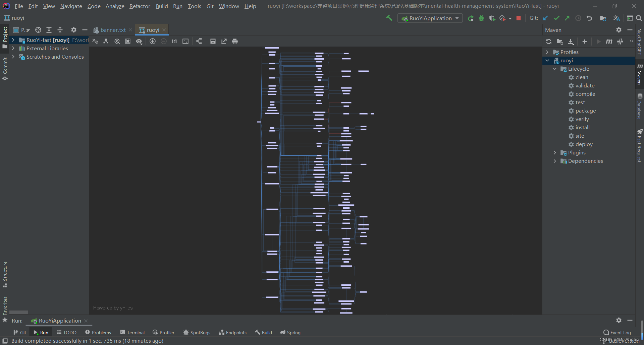Expand the Maven Dependencies node

click(x=555, y=161)
